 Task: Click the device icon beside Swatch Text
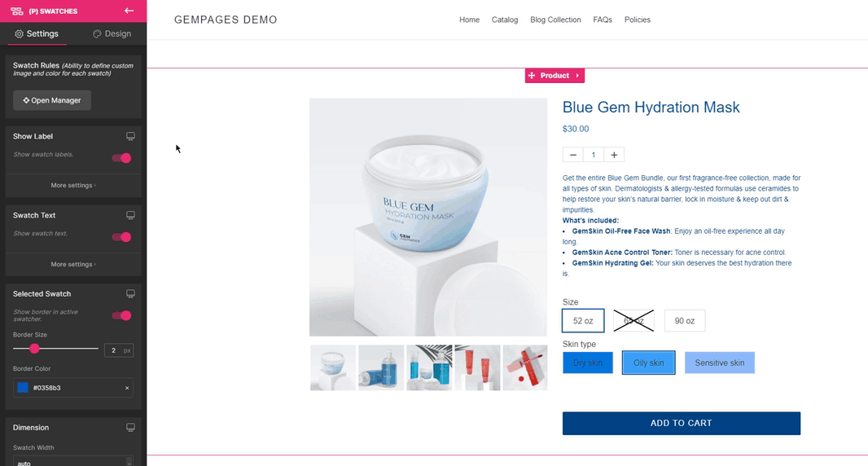[x=130, y=215]
